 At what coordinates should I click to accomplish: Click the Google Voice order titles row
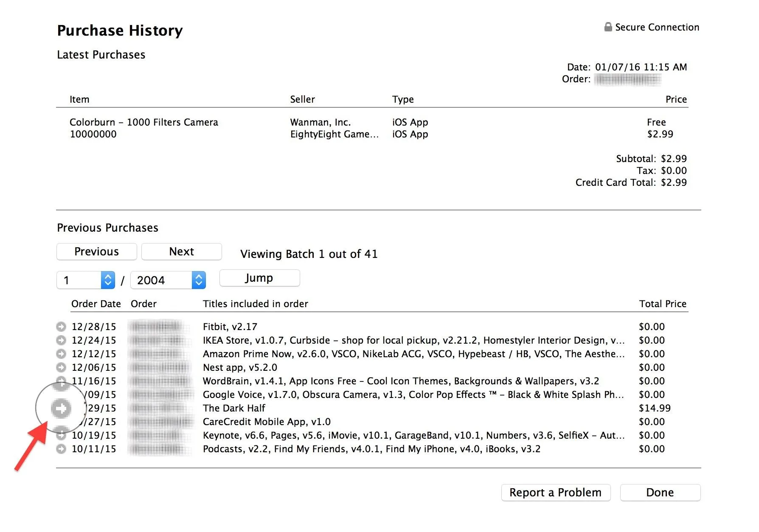pos(413,395)
